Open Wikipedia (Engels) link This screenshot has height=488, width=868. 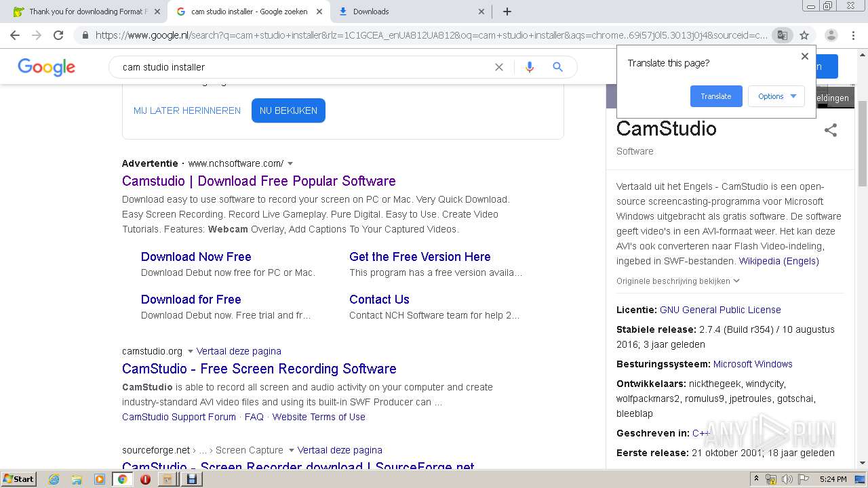778,261
